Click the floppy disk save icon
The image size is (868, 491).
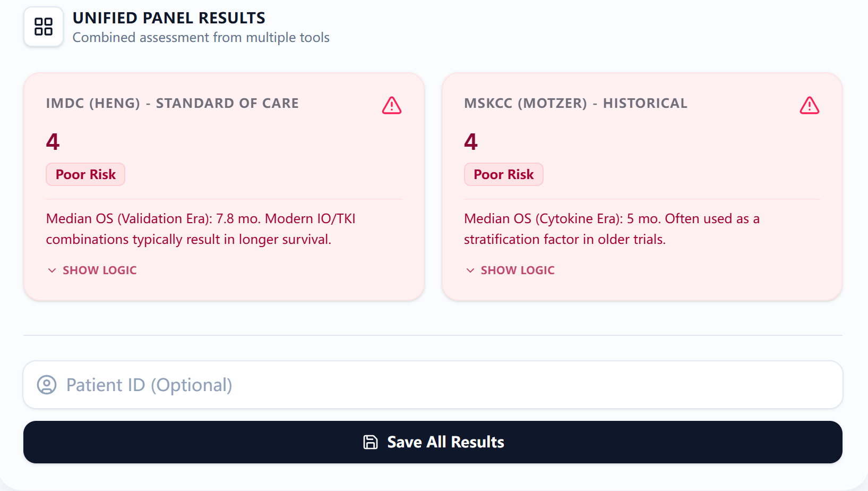click(370, 442)
